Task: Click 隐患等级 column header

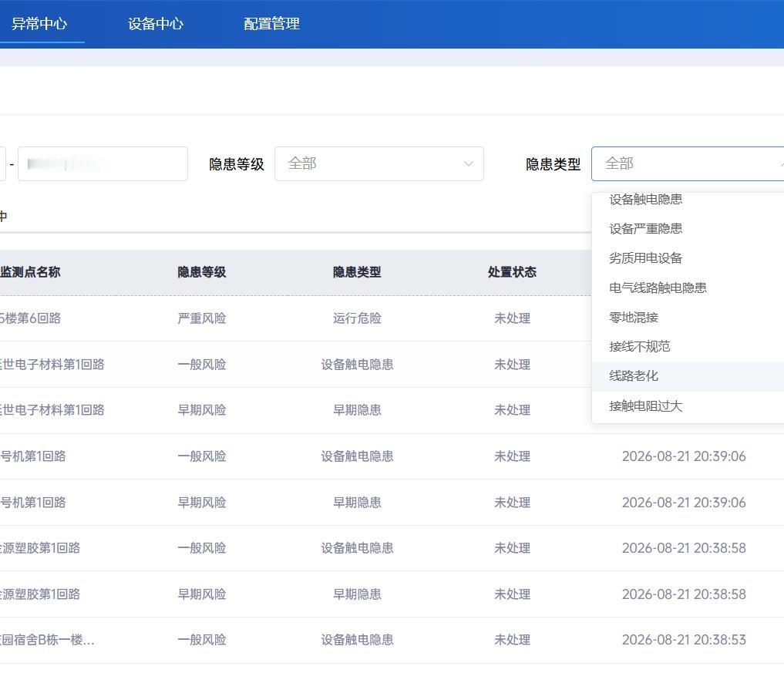Action: point(201,272)
